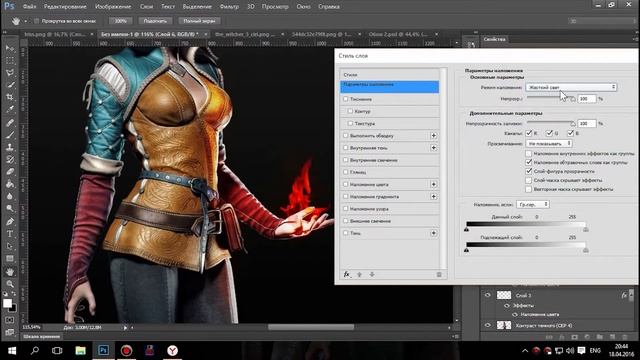Enable the Наложение цвета checkbox
Image resolution: width=640 pixels, height=360 pixels.
coord(346,184)
